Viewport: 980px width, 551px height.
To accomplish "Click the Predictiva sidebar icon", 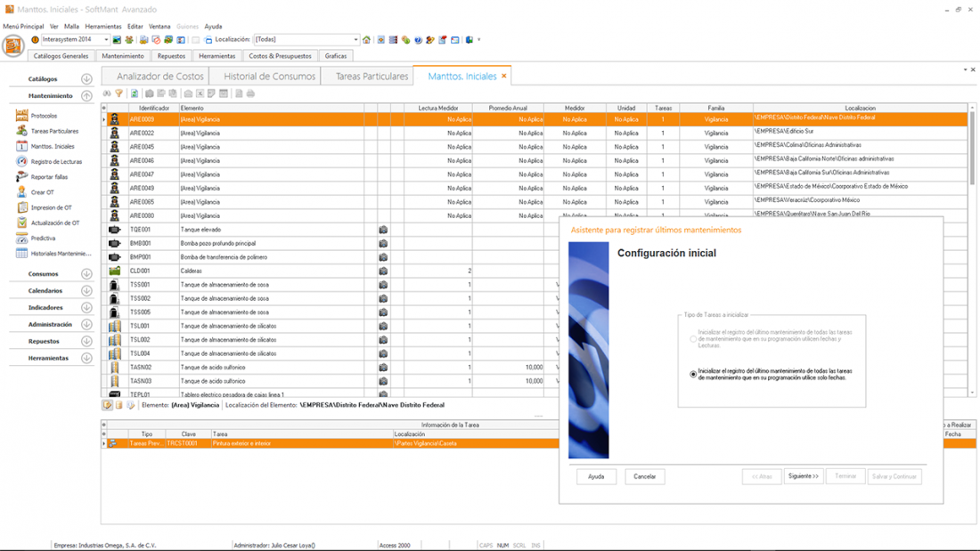I will (22, 239).
